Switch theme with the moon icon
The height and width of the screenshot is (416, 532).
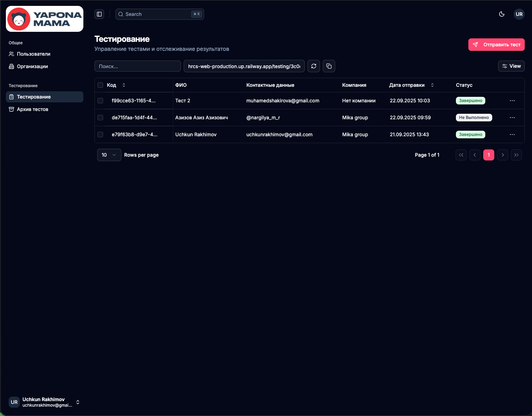click(x=502, y=14)
